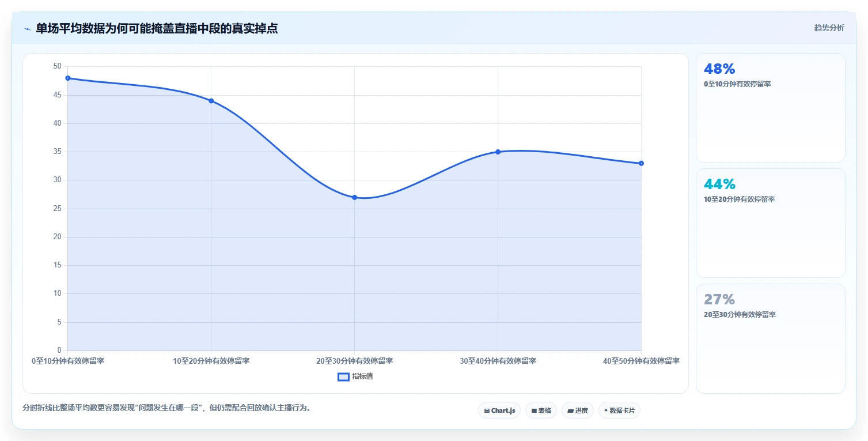This screenshot has width=868, height=441.
Task: Click card label 10至20分钟有效停留率
Action: point(739,199)
